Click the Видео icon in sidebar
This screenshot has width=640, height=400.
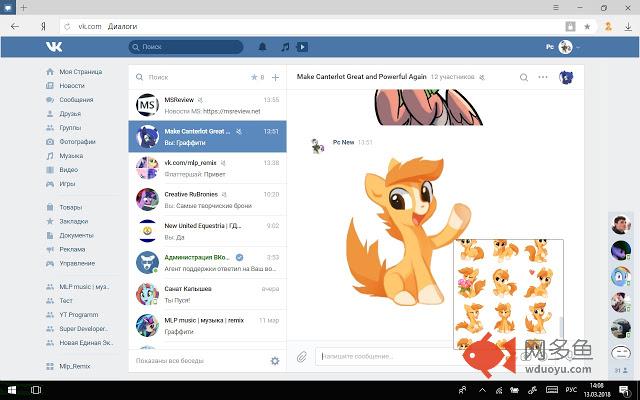click(50, 169)
